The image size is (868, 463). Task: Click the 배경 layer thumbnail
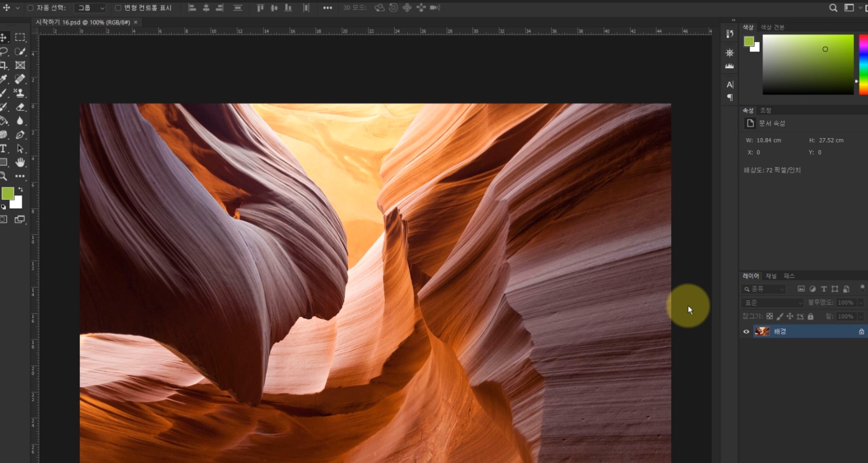(762, 332)
